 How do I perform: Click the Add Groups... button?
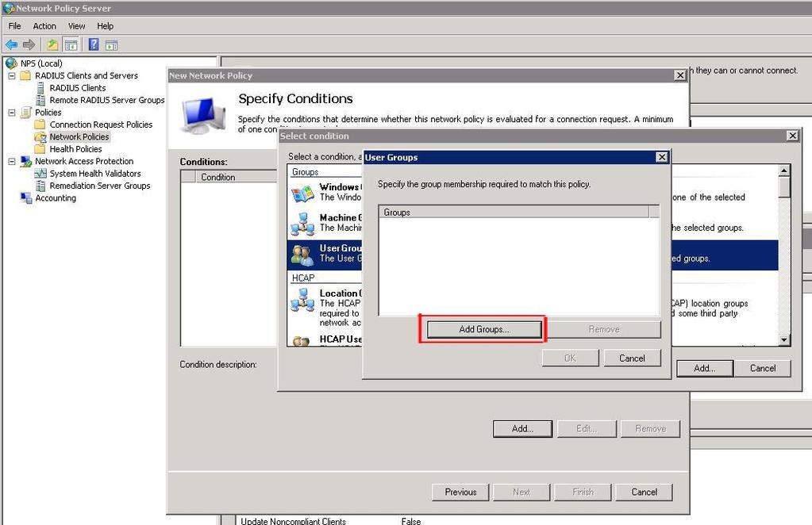click(x=484, y=329)
